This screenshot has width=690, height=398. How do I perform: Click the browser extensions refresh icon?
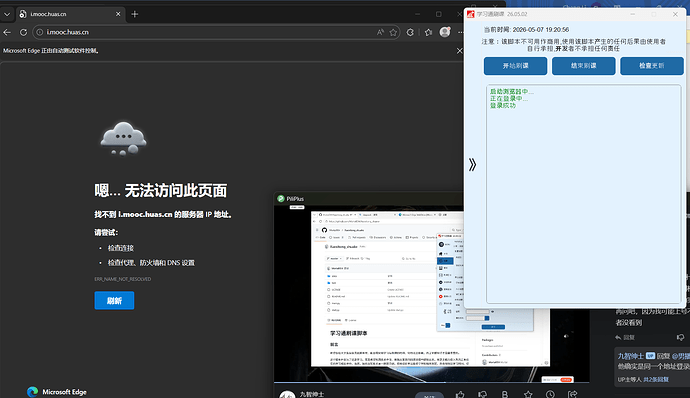tap(410, 32)
